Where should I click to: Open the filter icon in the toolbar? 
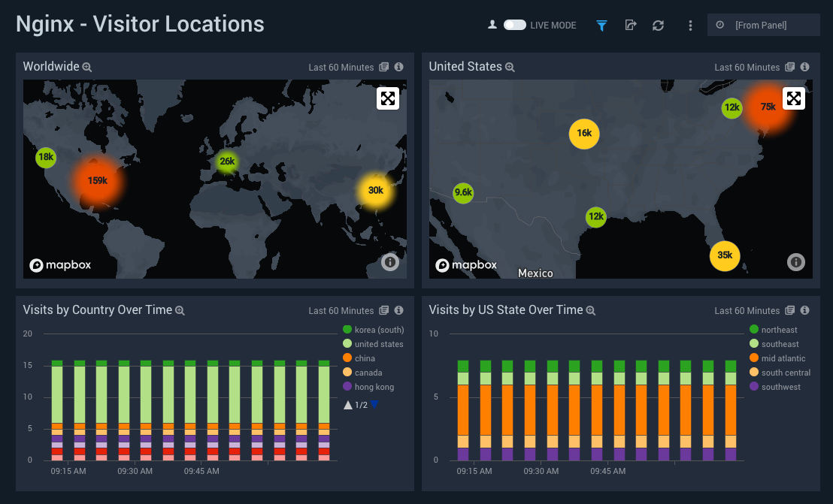(601, 25)
